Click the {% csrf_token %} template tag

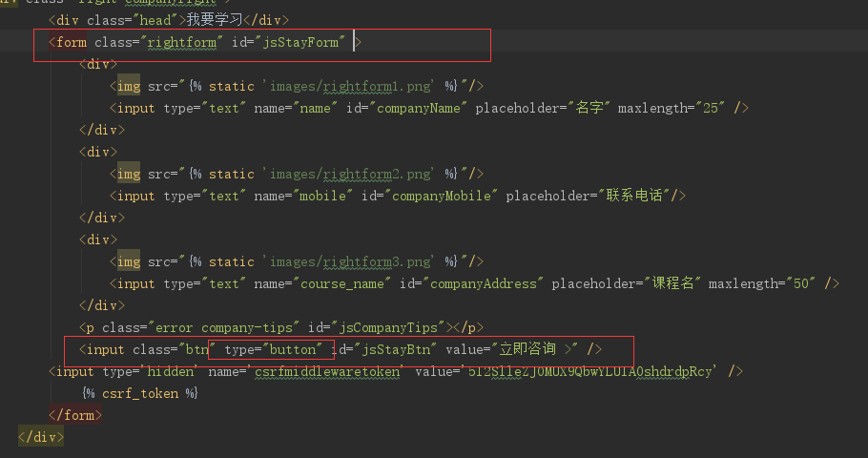(140, 393)
